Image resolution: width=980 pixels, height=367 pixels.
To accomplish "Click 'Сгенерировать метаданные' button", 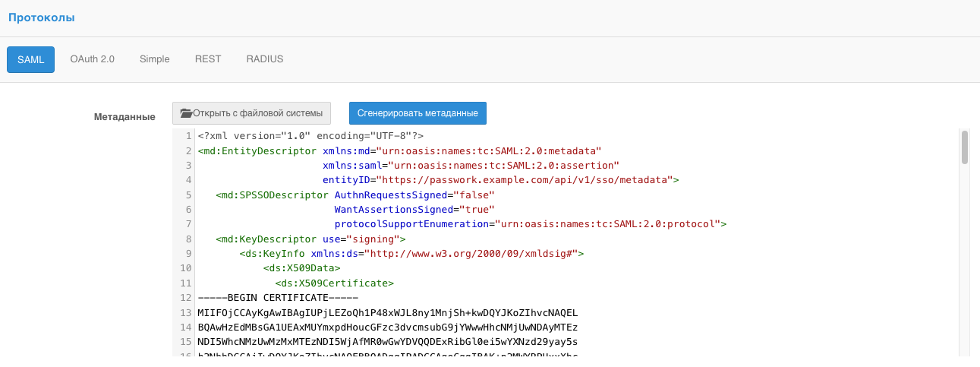I will coord(418,113).
